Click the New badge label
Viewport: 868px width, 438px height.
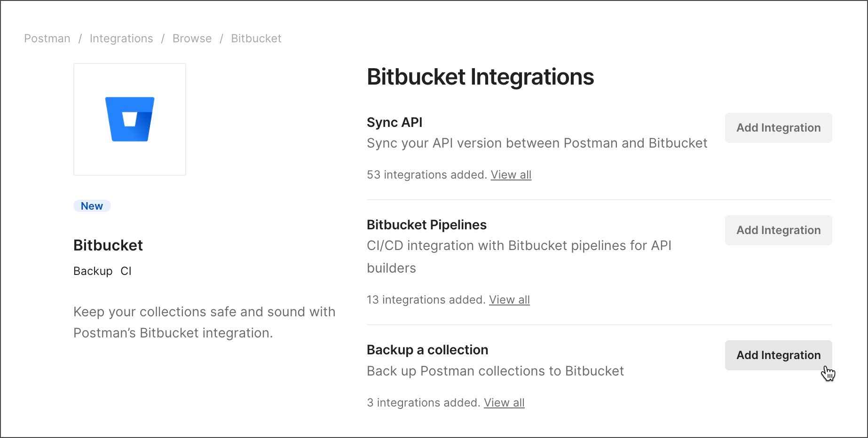coord(92,205)
